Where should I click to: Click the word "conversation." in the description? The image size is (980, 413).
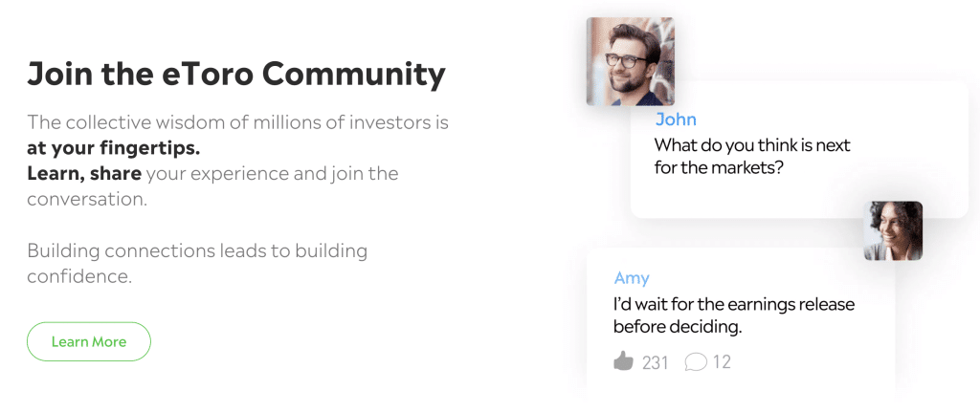pyautogui.click(x=87, y=200)
